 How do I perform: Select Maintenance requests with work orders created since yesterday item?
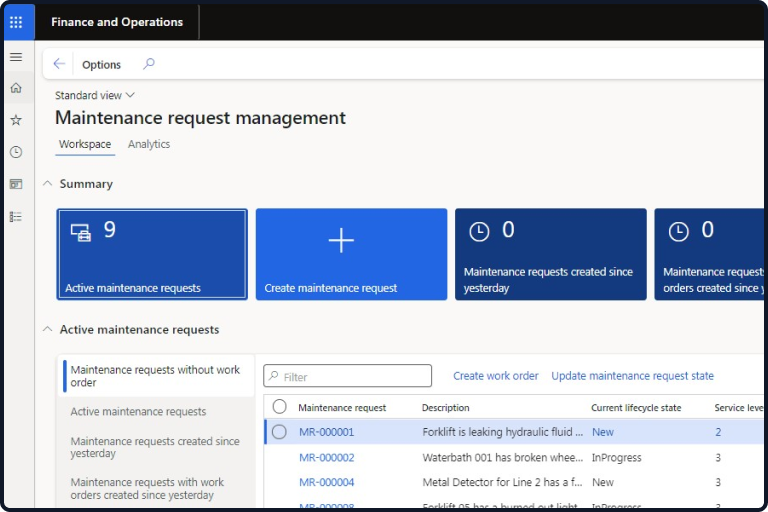[x=147, y=488]
